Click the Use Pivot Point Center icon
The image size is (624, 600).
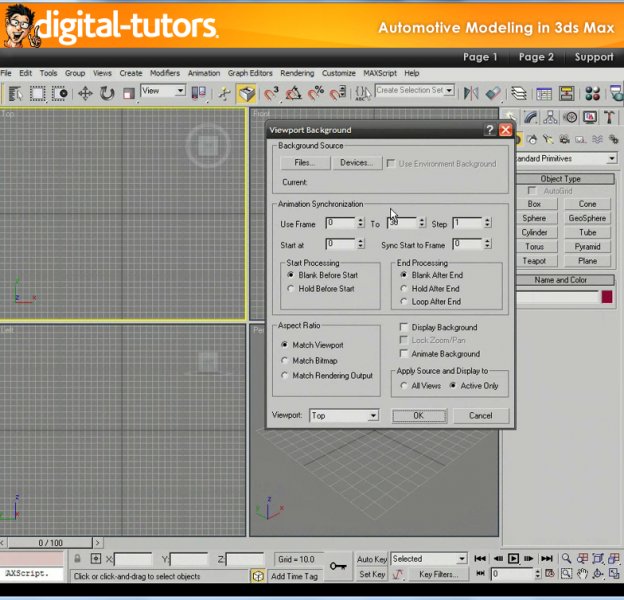click(199, 93)
